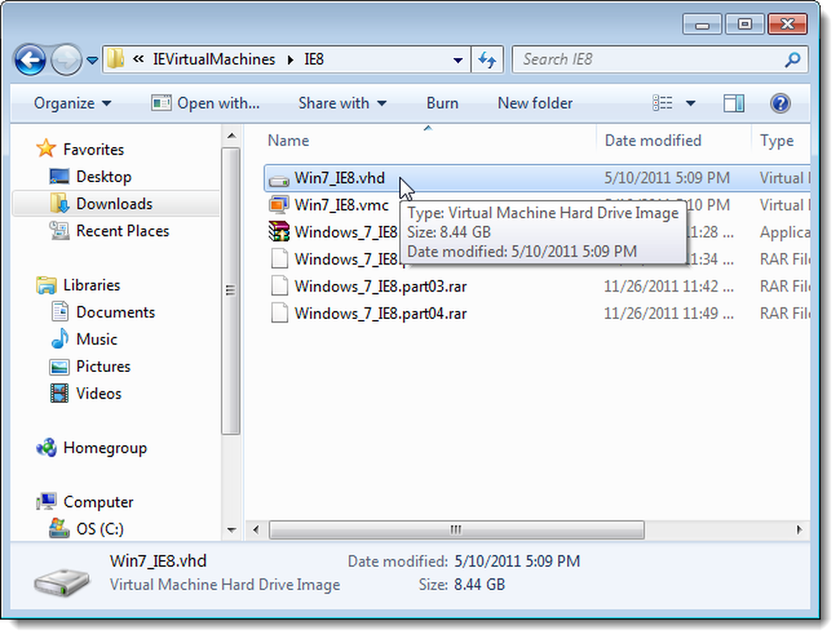Click the Desktop monitor icon
The width and height of the screenshot is (840, 639).
click(x=59, y=176)
